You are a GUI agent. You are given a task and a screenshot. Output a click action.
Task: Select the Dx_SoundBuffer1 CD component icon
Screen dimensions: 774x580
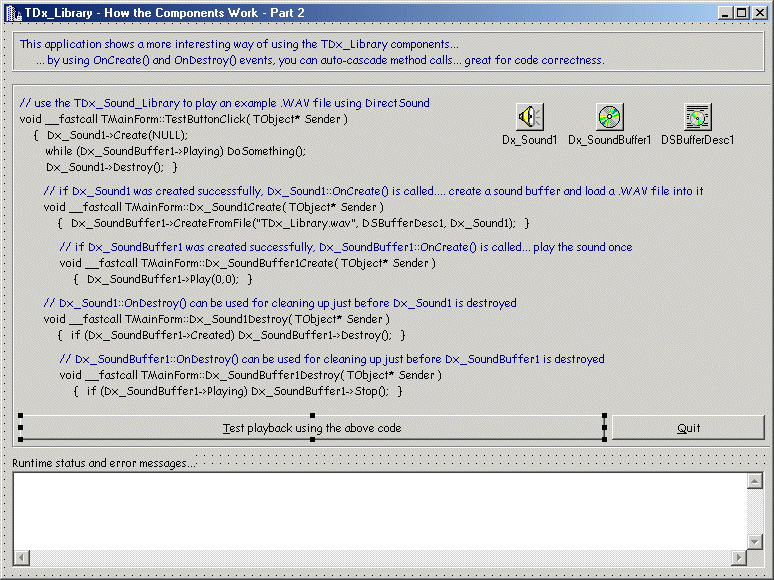coord(609,117)
